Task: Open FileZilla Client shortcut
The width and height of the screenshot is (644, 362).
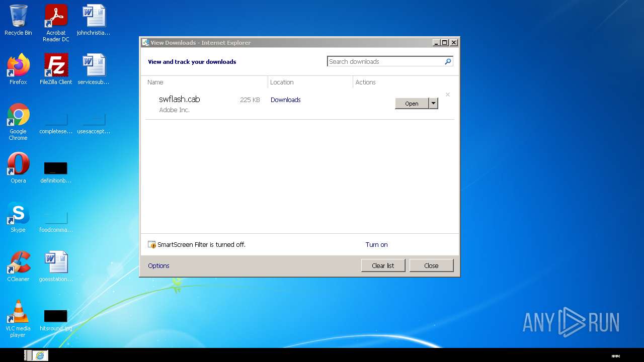Action: (x=56, y=69)
